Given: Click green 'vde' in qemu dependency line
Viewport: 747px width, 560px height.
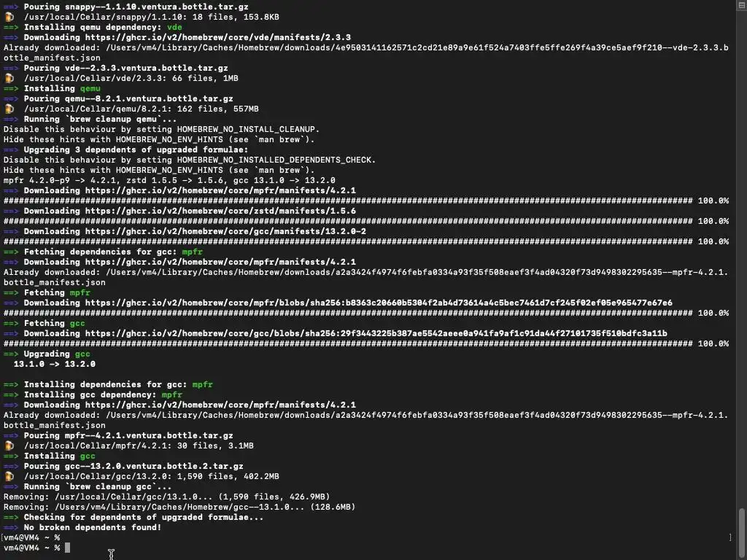Looking at the screenshot, I should (x=174, y=27).
